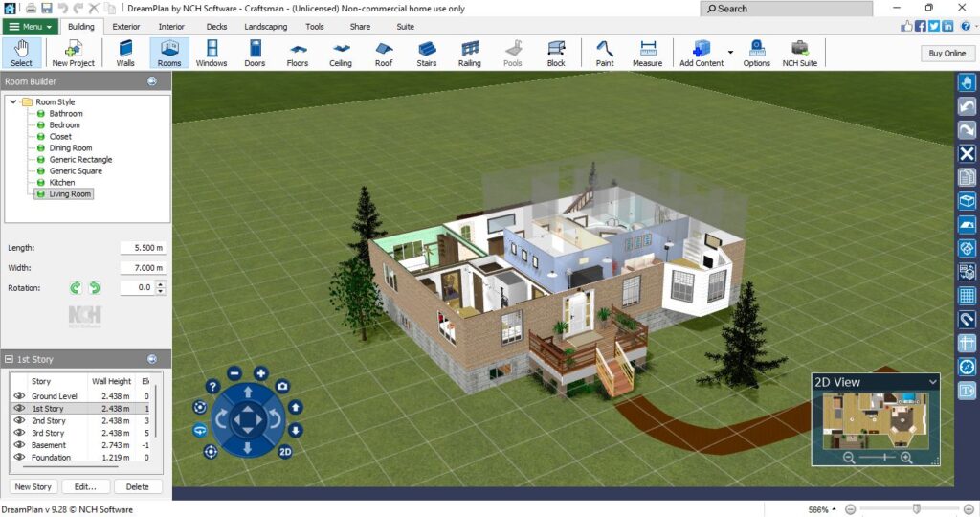Viewport: 980px width, 517px height.
Task: Activate the Ceiling tool
Action: (x=341, y=54)
